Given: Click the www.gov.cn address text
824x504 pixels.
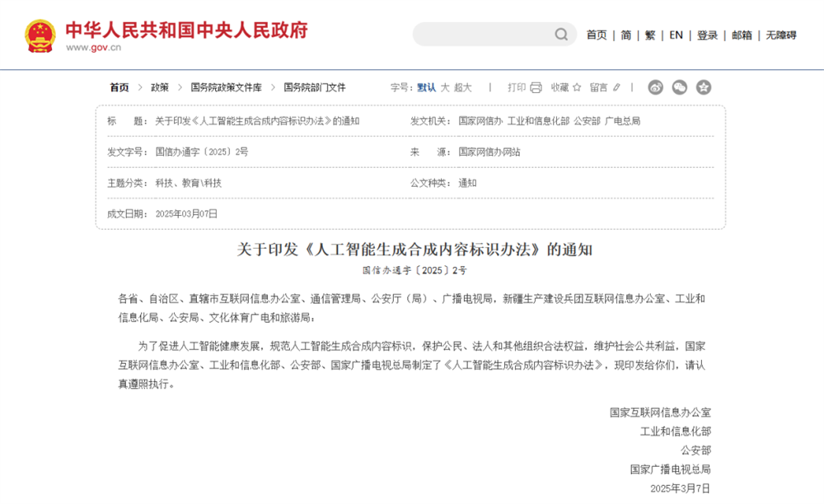Looking at the screenshot, I should (x=94, y=48).
